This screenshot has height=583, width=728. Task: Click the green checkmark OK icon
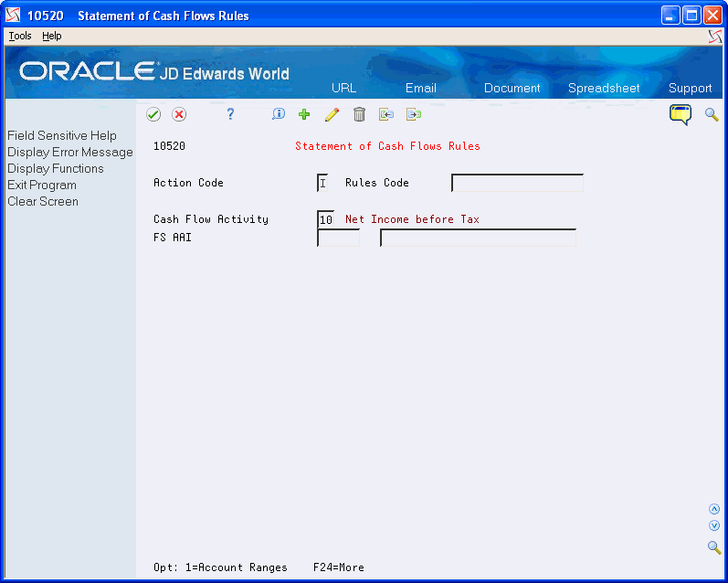[153, 114]
